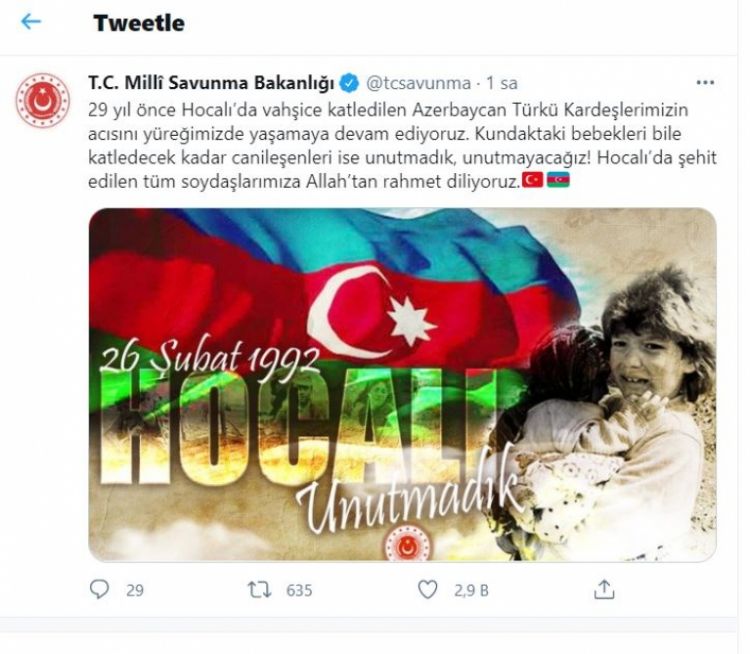Click the blue verified badge
Screen dimensions: 750x654
click(x=349, y=83)
